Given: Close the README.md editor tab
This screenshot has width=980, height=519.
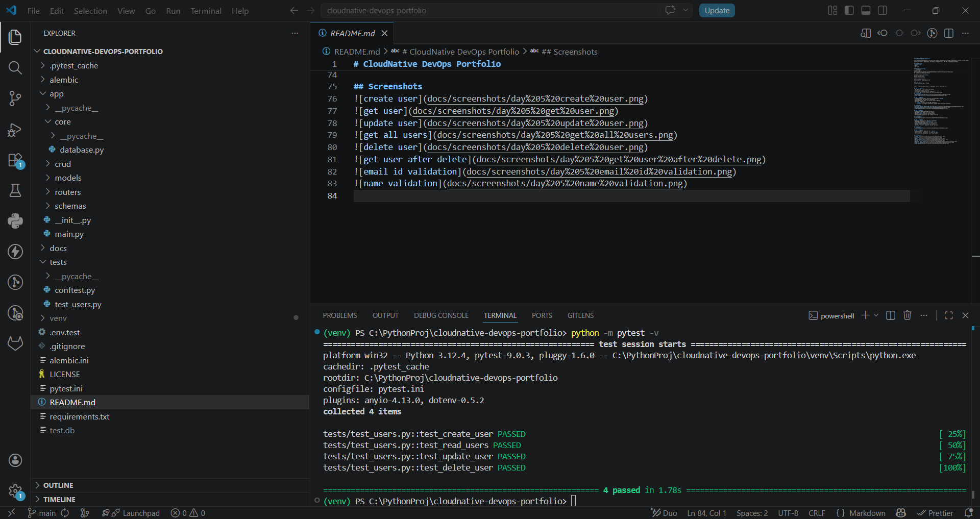Looking at the screenshot, I should [x=384, y=33].
